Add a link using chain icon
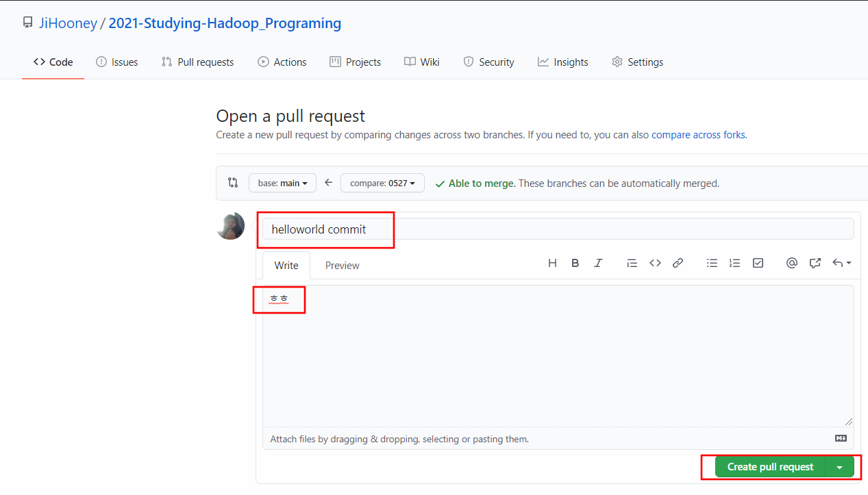The image size is (868, 495). point(678,263)
